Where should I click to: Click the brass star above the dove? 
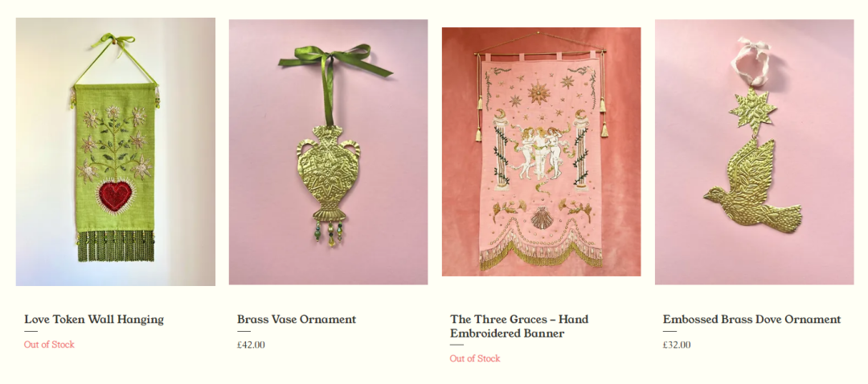coord(753,111)
